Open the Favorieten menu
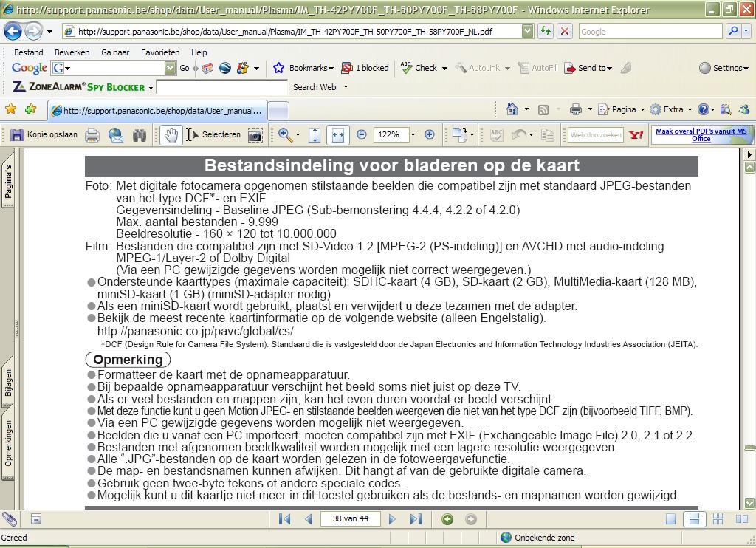Screen dimensions: 756x548 click(160, 52)
